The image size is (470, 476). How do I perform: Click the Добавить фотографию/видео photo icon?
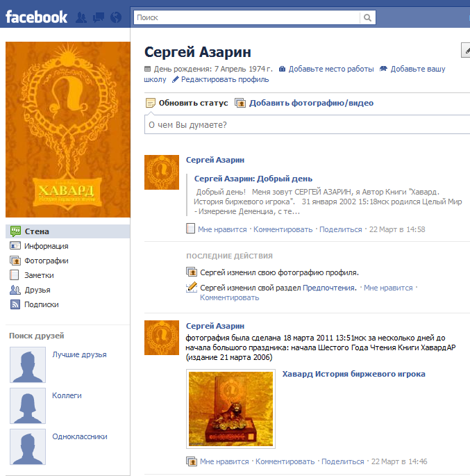[240, 103]
